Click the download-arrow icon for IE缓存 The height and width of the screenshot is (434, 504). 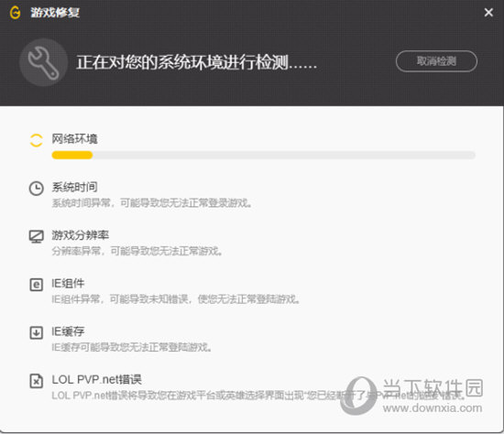(x=36, y=332)
